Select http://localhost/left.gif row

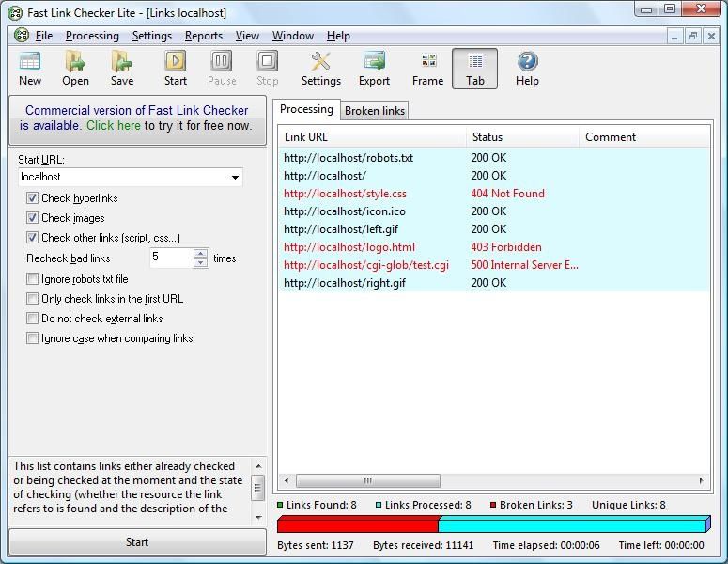pyautogui.click(x=494, y=229)
